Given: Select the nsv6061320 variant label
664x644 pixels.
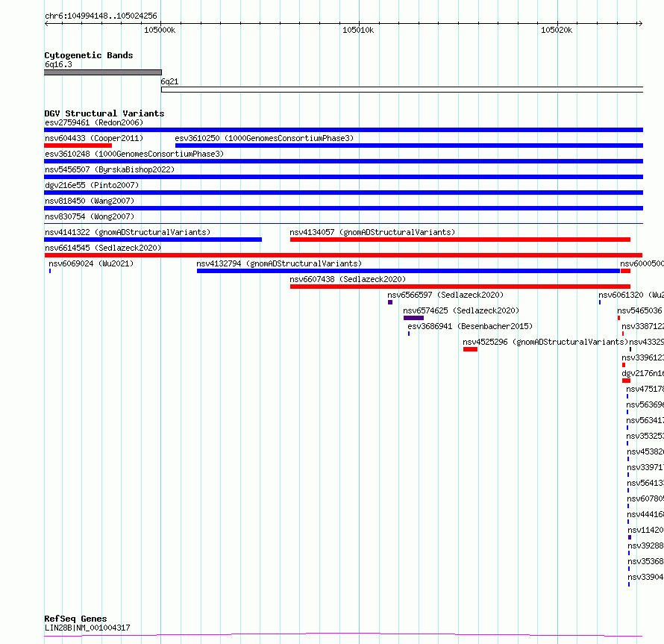Looking at the screenshot, I should click(x=631, y=295).
